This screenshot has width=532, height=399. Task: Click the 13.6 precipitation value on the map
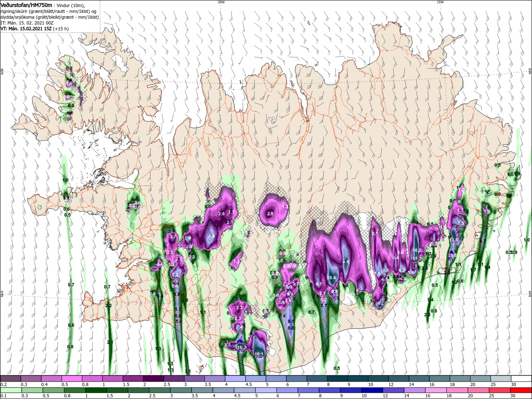(454, 240)
